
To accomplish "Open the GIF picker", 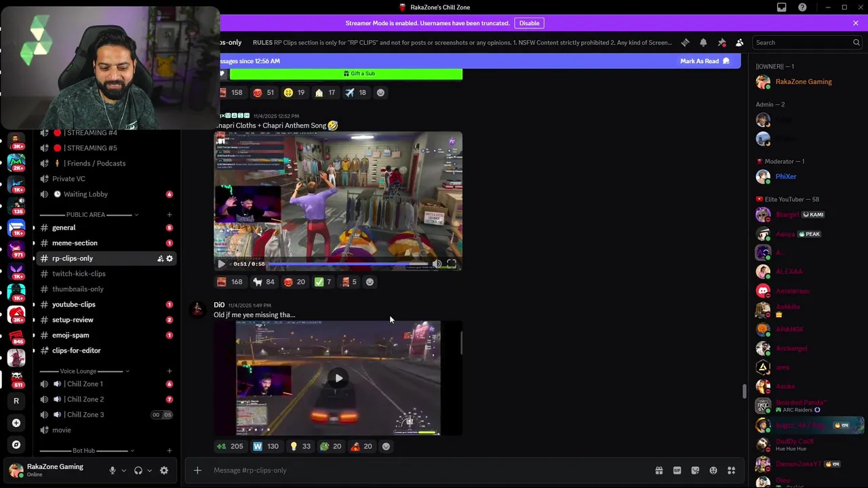I will [x=677, y=470].
